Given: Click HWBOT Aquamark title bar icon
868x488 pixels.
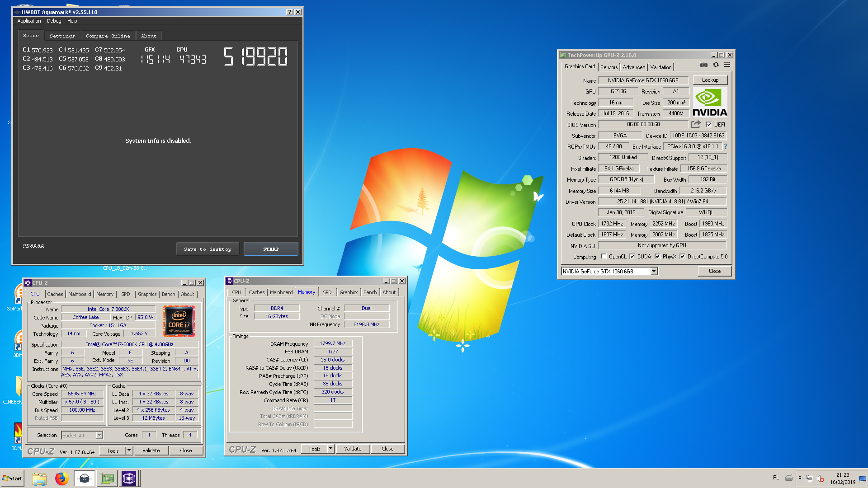Looking at the screenshot, I should tap(18, 12).
